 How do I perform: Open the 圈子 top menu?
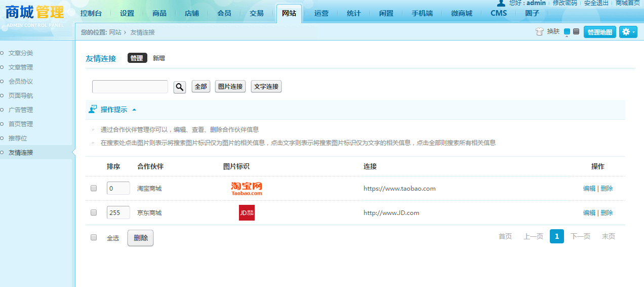[x=532, y=13]
